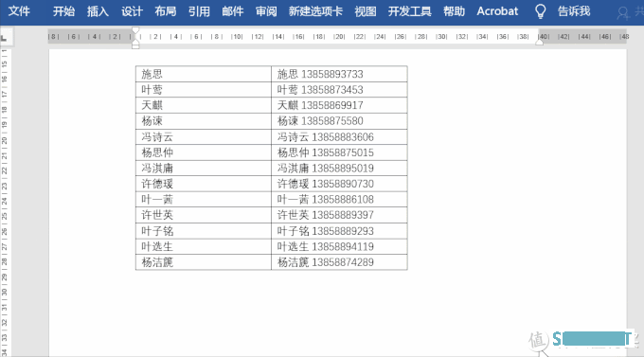Click the cell 许世英 13858889397

[339, 215]
